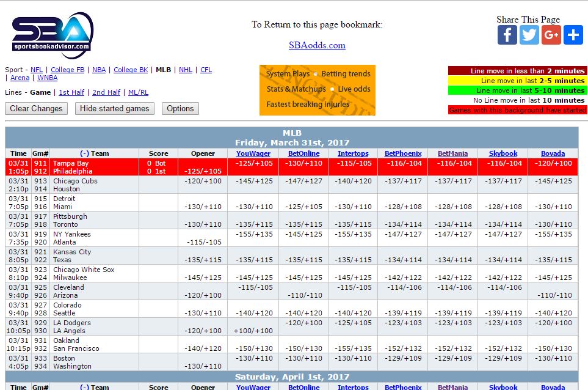This screenshot has width=588, height=390.
Task: Click the San Francisco team name
Action: (x=76, y=348)
